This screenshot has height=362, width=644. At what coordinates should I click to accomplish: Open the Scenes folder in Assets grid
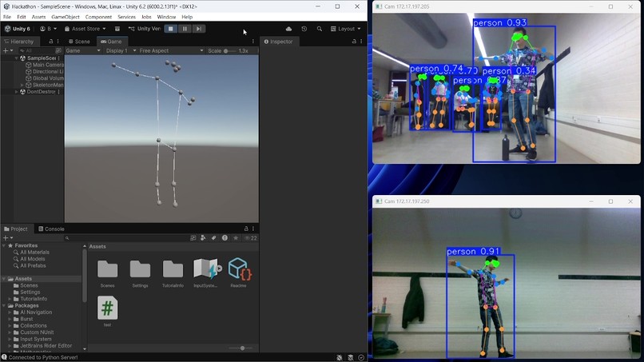pyautogui.click(x=108, y=269)
